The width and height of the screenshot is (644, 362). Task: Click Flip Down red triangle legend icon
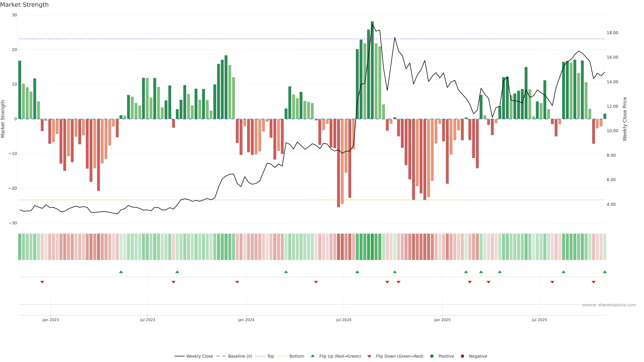point(369,356)
